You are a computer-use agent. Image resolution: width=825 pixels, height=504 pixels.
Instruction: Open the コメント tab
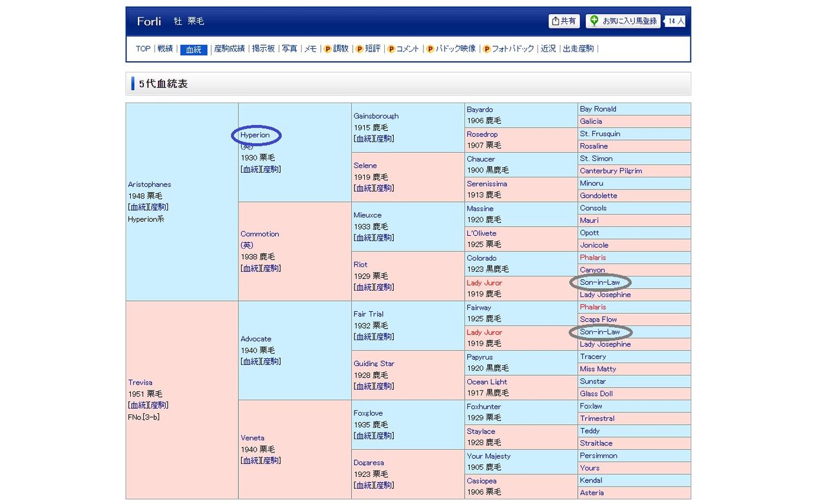click(407, 49)
